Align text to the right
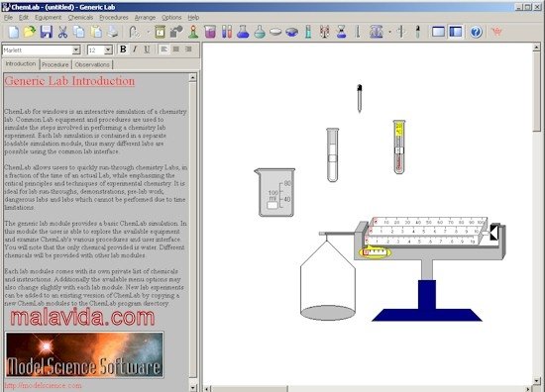 [x=188, y=49]
